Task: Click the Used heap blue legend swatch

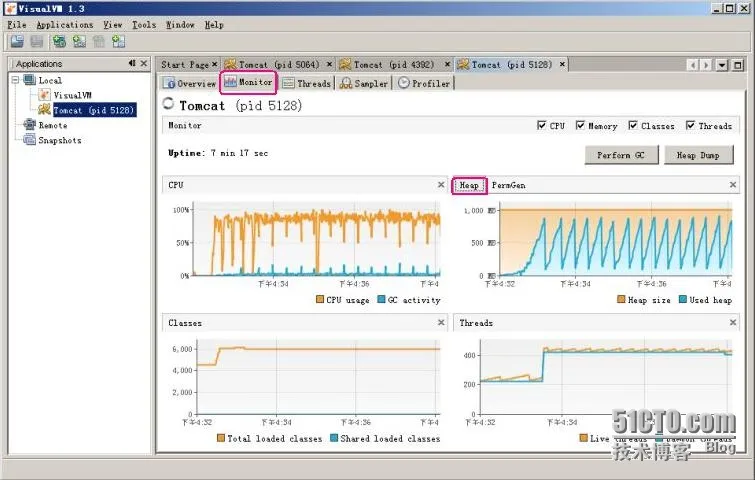Action: 682,299
